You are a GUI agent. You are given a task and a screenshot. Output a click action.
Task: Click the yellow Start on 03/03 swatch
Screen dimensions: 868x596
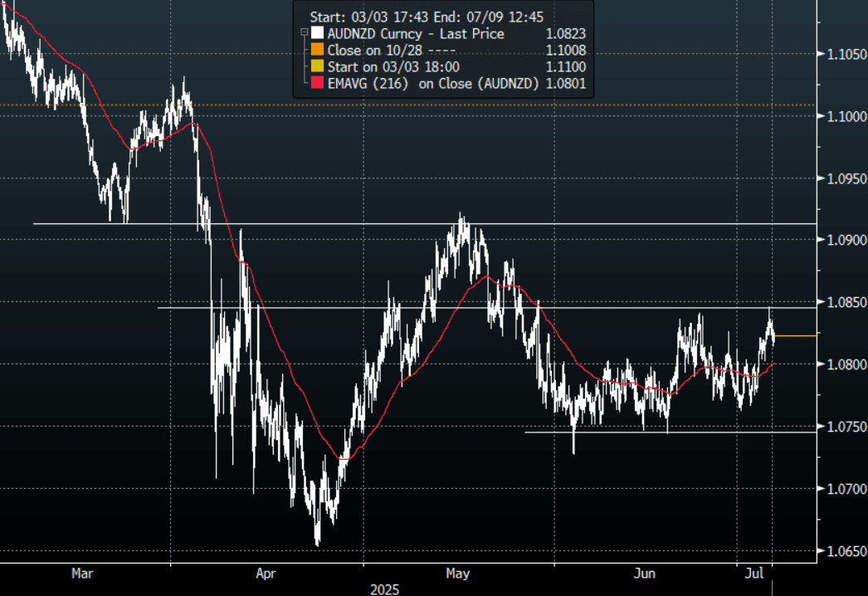point(315,66)
